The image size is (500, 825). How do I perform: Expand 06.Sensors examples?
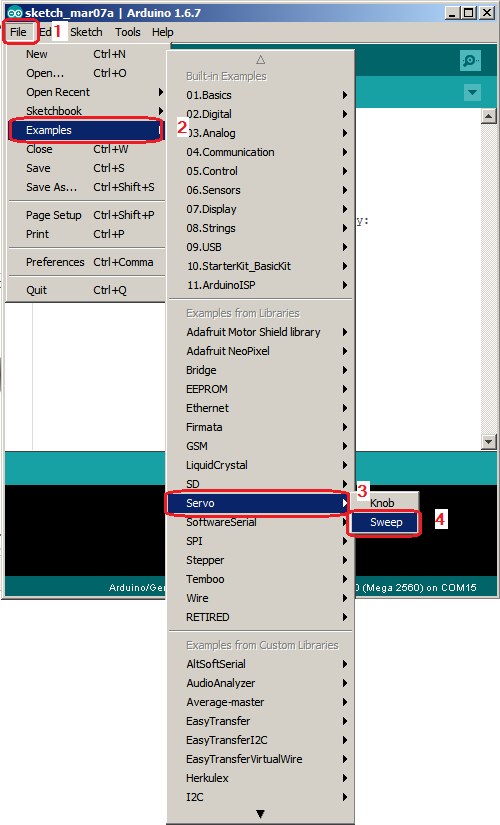(261, 190)
